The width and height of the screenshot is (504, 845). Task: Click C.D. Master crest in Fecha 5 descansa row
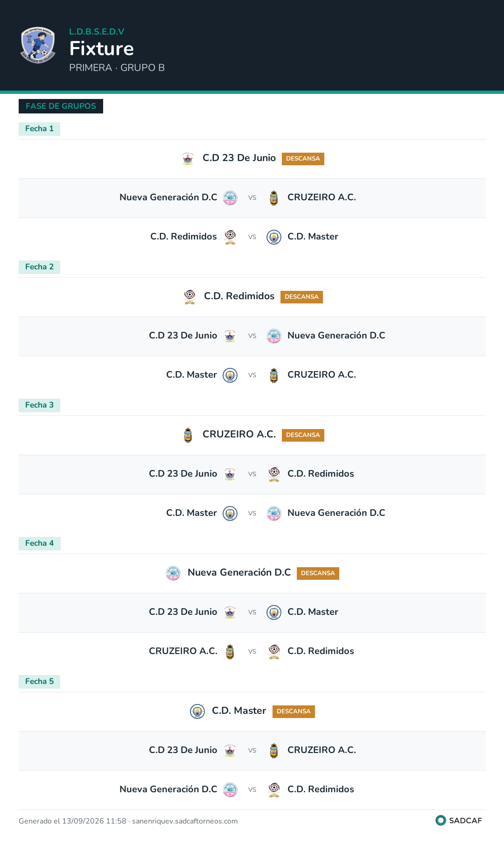[197, 711]
